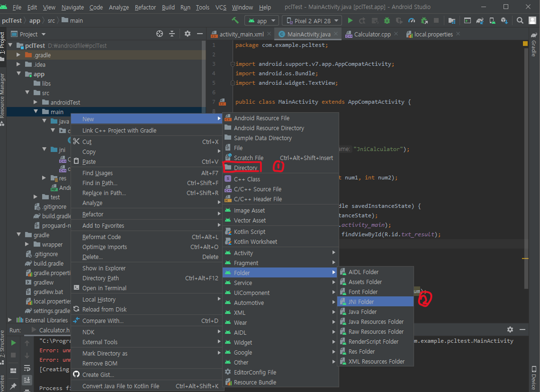Click the Debug app bug icon
This screenshot has height=392, width=540.
387,20
